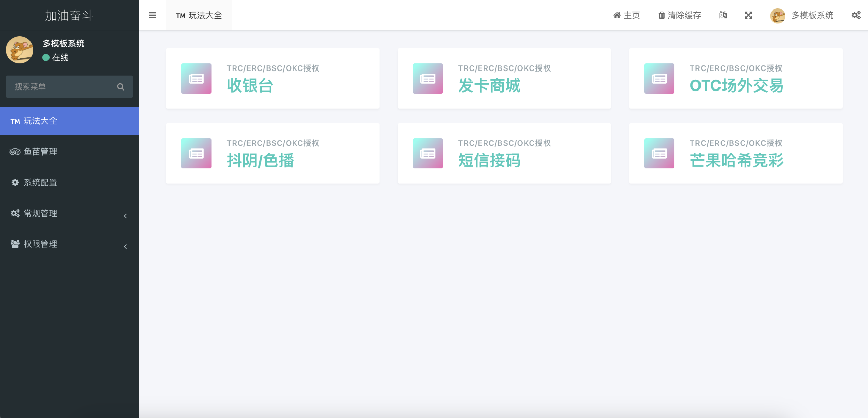868x418 pixels.
Task: Click the 发卡商城 card icon
Action: point(428,78)
